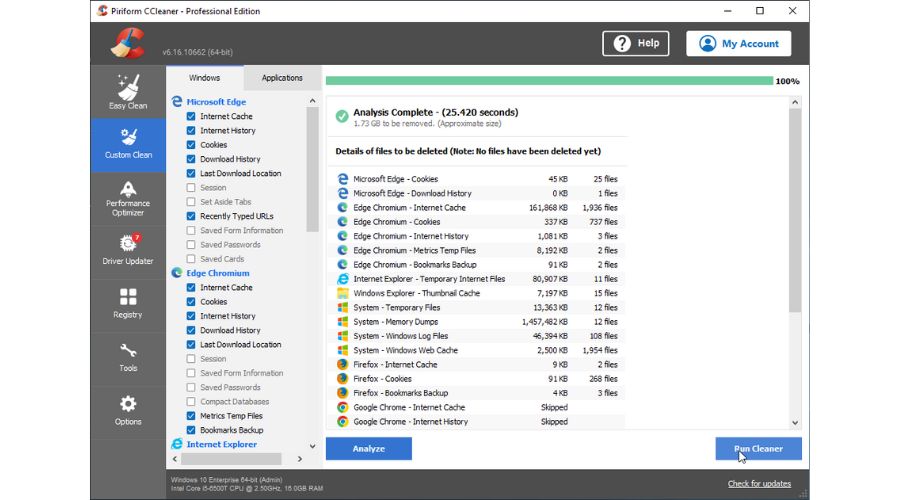Click Run Cleaner
900x500 pixels.
click(758, 448)
